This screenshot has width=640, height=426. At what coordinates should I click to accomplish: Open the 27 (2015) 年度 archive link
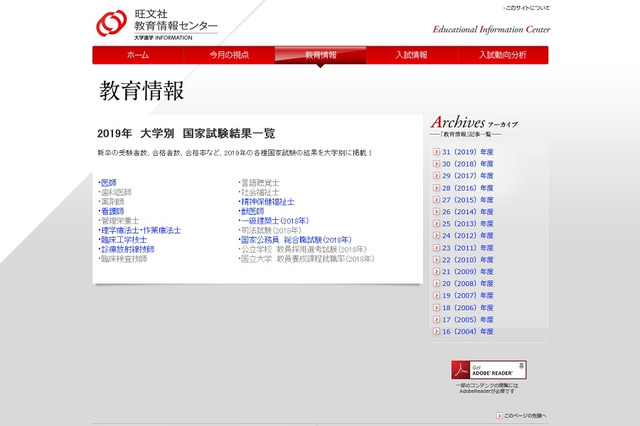[468, 200]
